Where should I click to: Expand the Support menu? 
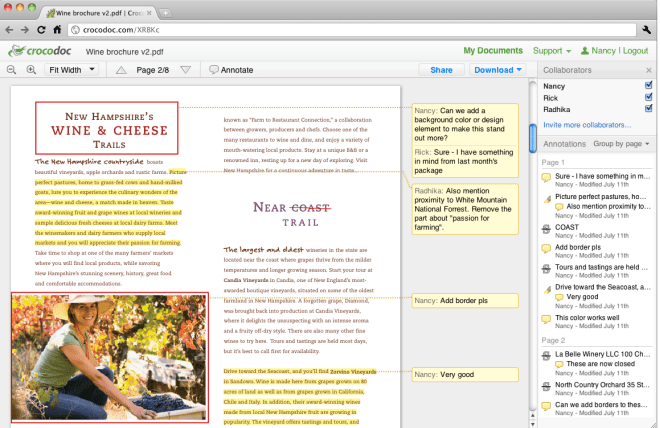(552, 51)
